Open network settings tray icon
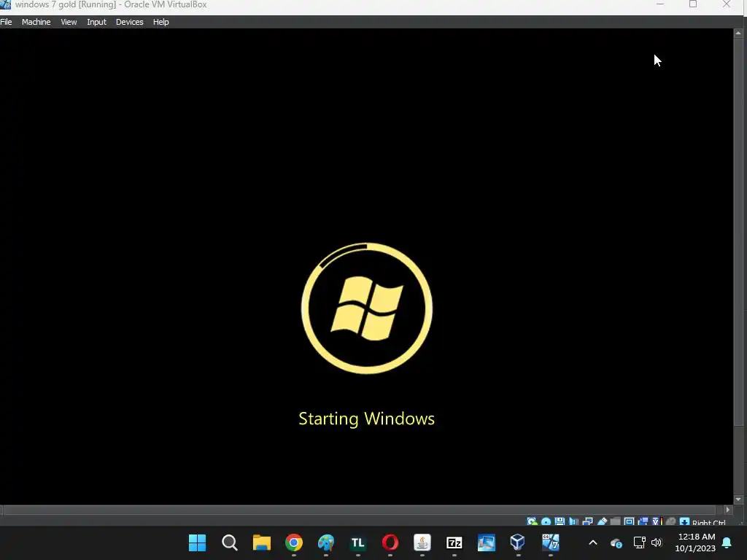 point(639,542)
